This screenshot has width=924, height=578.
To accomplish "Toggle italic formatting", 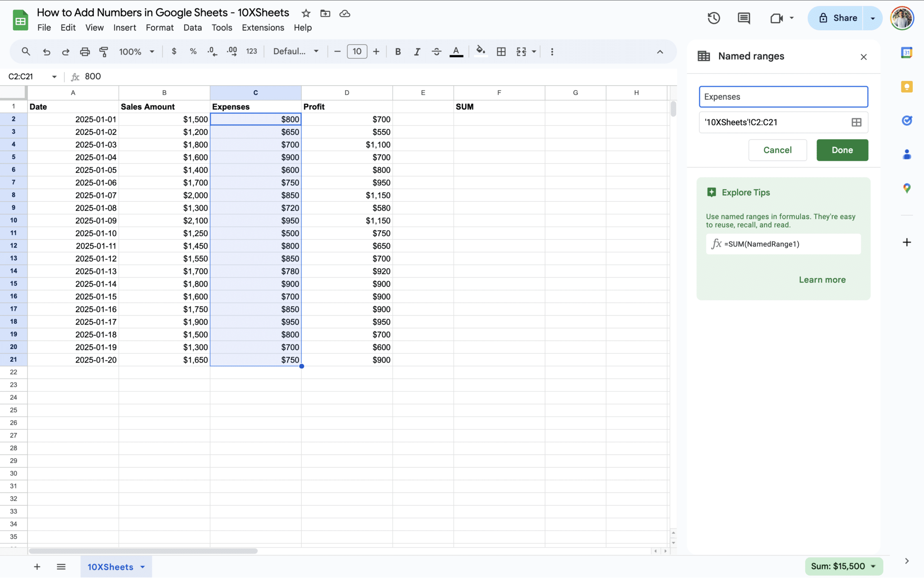I will [417, 51].
